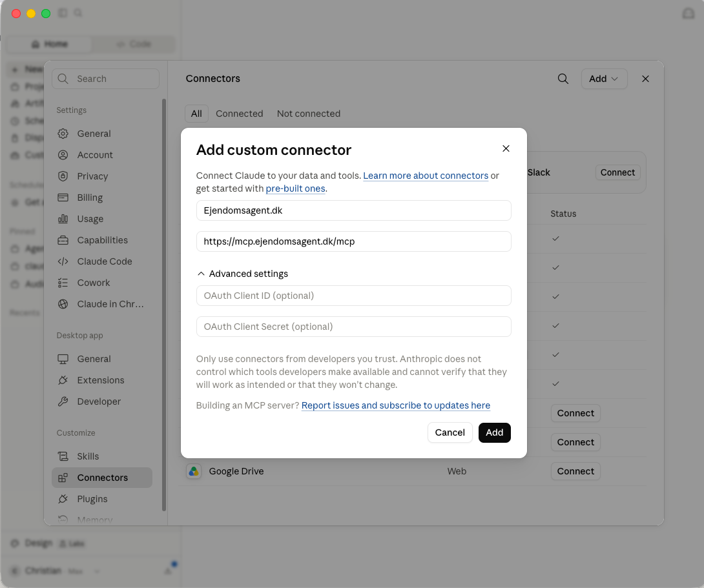Image resolution: width=704 pixels, height=588 pixels.
Task: Click the Claude Code brackets icon
Action: pos(63,261)
